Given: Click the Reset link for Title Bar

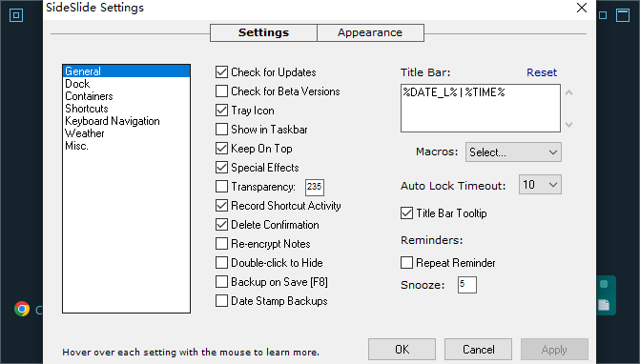Looking at the screenshot, I should point(542,72).
